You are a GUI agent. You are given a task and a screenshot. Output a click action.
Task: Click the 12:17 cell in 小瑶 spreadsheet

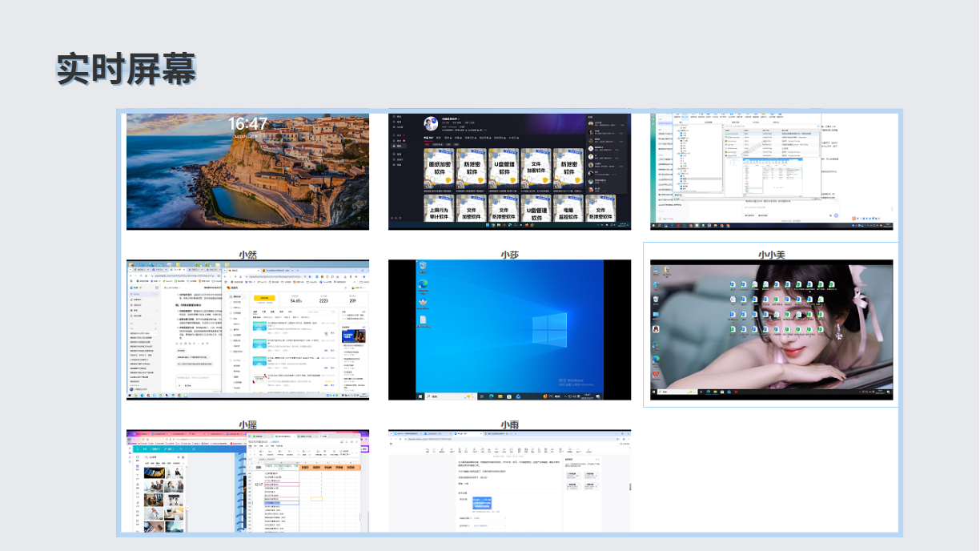[x=259, y=485]
